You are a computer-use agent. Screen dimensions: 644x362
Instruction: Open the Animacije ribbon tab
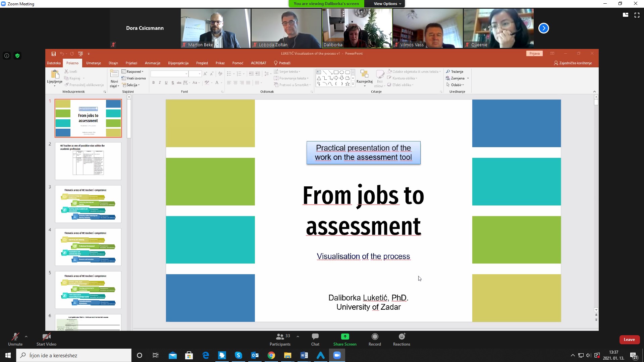152,63
